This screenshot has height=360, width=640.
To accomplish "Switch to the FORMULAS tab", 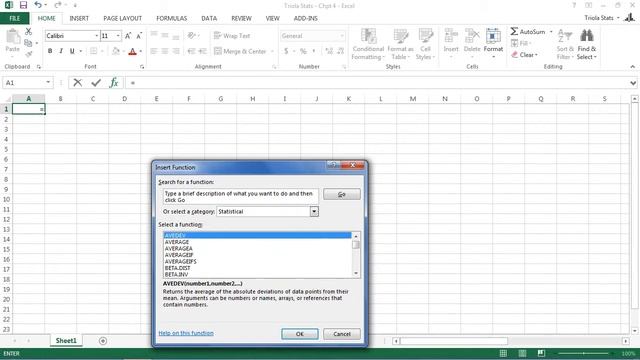I will click(171, 18).
